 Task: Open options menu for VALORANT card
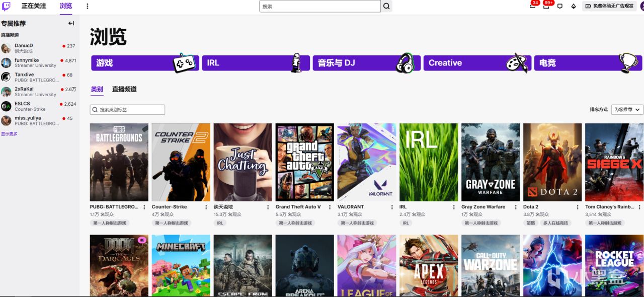coord(391,207)
